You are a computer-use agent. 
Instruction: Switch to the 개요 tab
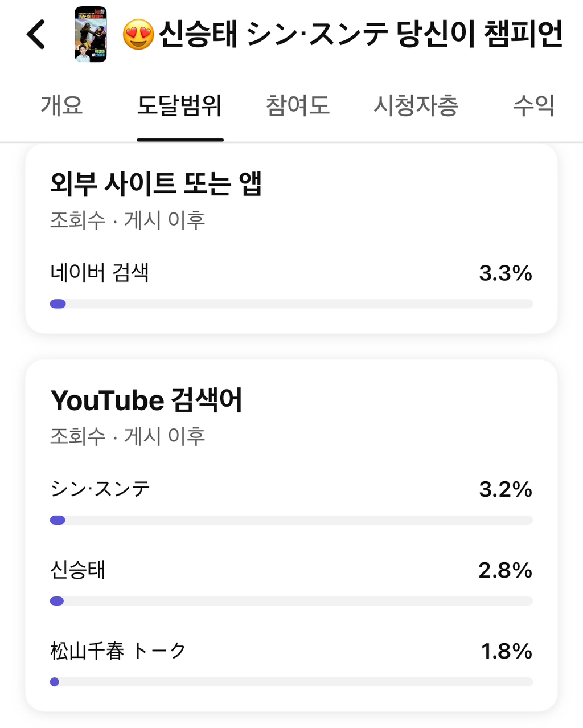pos(61,105)
